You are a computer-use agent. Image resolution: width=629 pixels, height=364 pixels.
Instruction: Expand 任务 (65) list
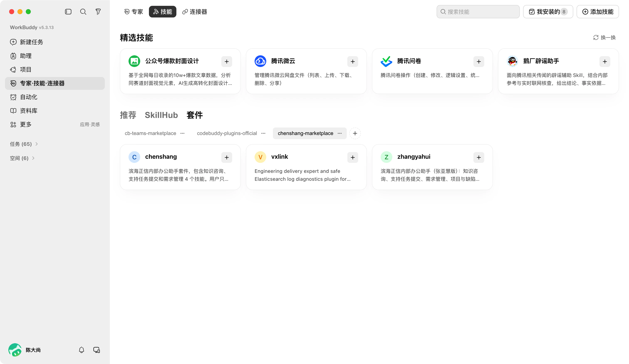24,144
